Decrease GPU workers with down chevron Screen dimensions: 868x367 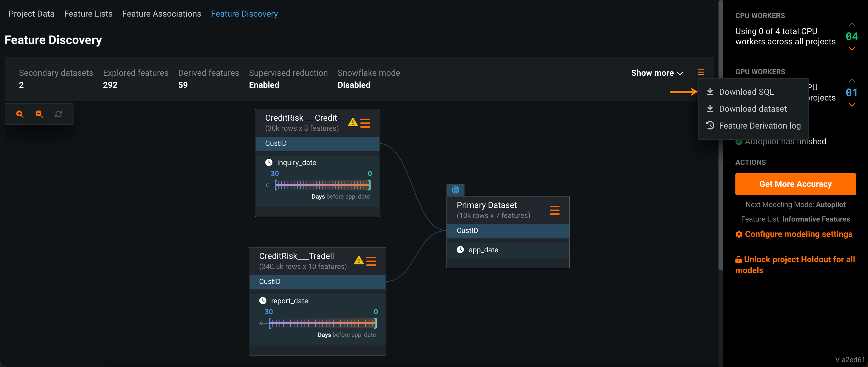click(x=851, y=105)
